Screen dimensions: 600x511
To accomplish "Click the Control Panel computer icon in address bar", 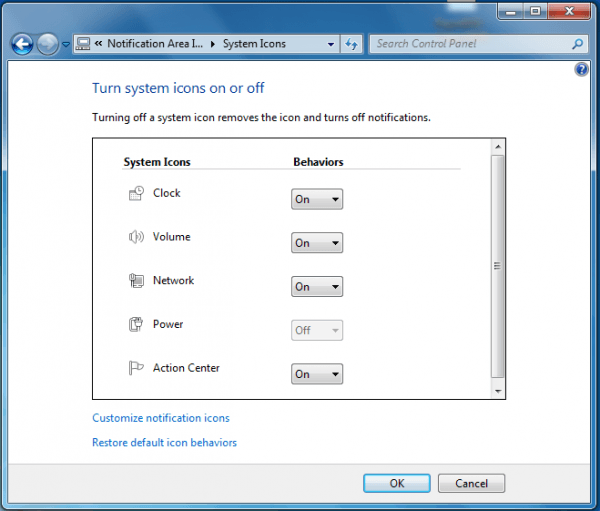I will 83,44.
